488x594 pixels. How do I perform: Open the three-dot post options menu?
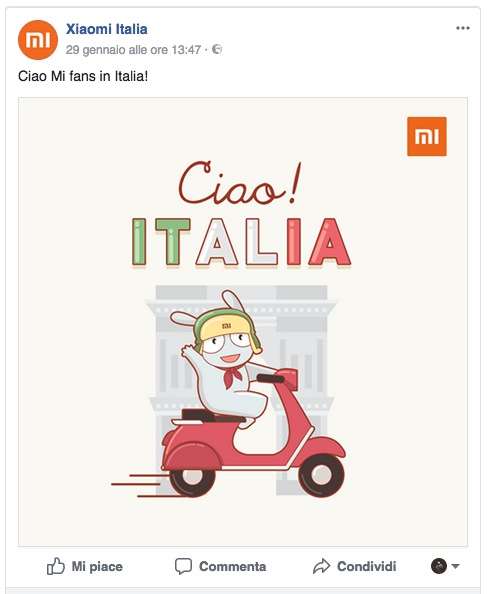pos(463,28)
